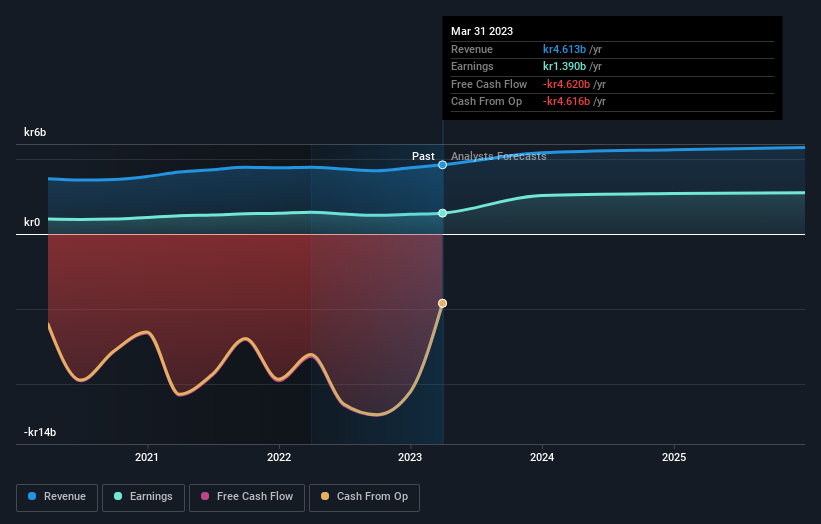The width and height of the screenshot is (821, 524).
Task: Toggle the Earnings legend button
Action: coord(143,497)
